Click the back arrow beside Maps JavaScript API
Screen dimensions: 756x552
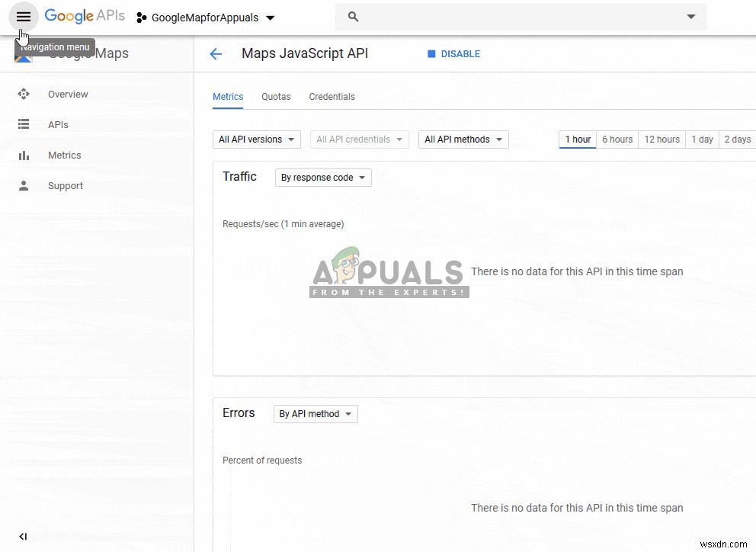(x=216, y=53)
